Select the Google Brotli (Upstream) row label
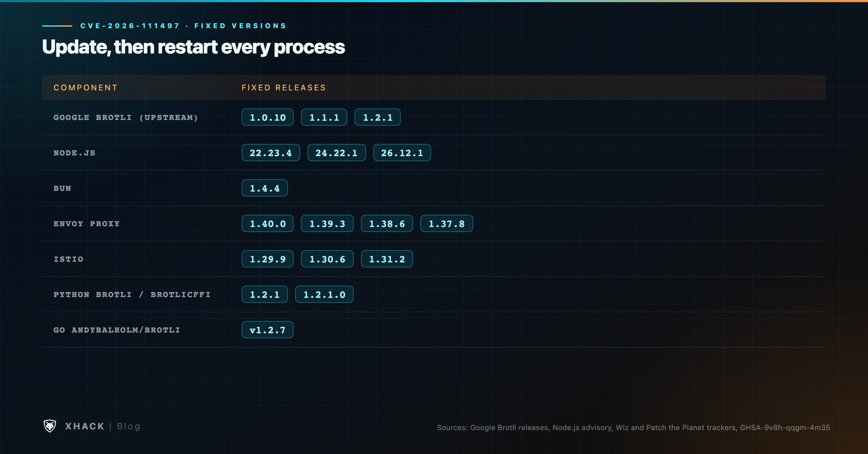The width and height of the screenshot is (868, 454). [x=126, y=117]
